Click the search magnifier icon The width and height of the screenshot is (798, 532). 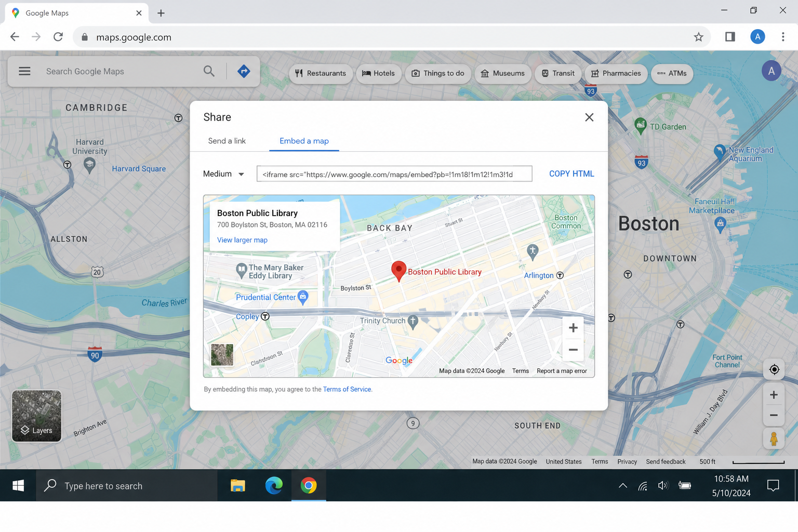coord(209,71)
